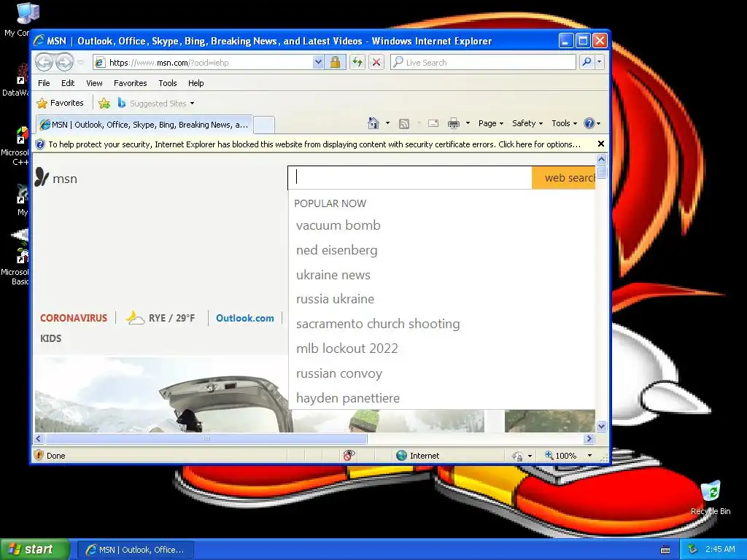
Task: Click the Read Mail envelope icon
Action: [x=433, y=123]
